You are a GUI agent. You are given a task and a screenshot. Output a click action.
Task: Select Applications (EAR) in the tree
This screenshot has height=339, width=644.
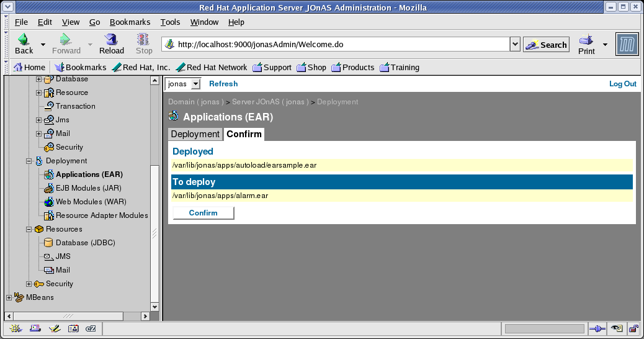click(89, 174)
